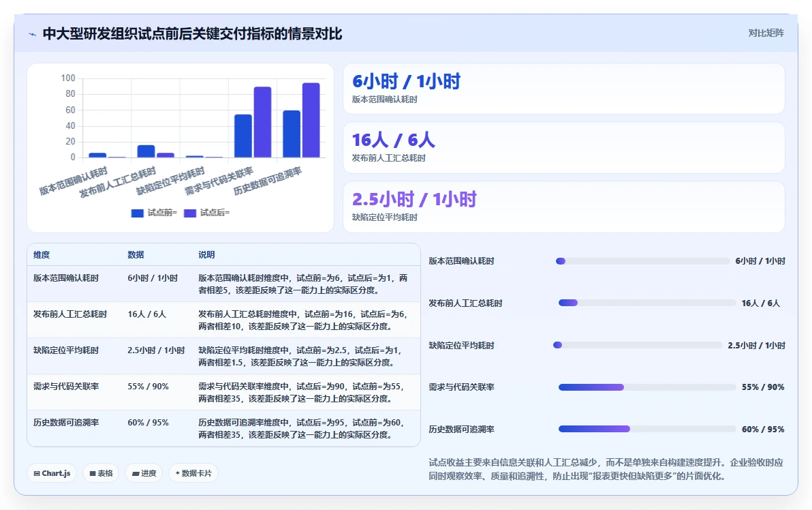The width and height of the screenshot is (812, 510).
Task: Click the progress bar for 版本范围确认耗时
Action: [642, 261]
